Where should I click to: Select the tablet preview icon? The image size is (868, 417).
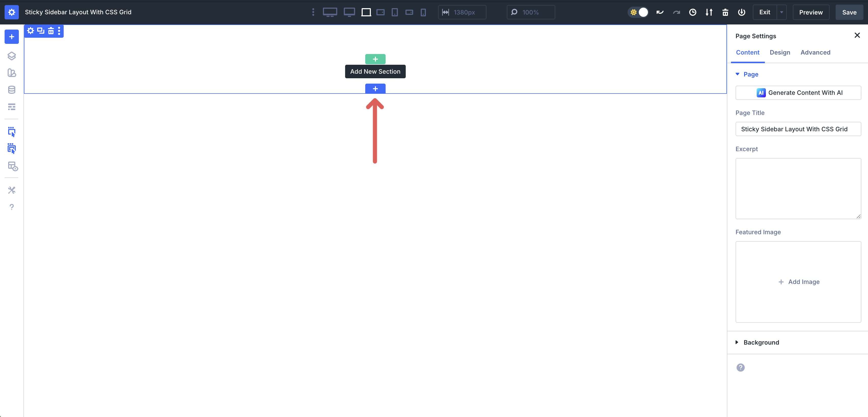(395, 12)
